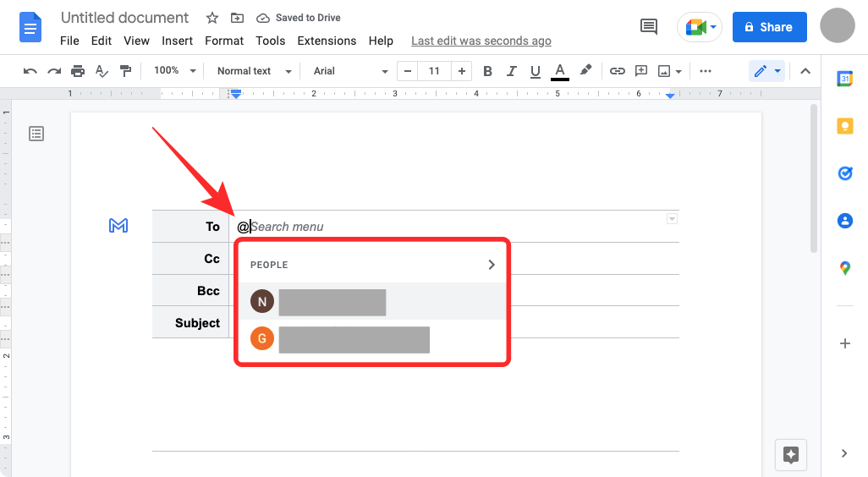
Task: Rename the Untitled document title
Action: click(x=124, y=18)
